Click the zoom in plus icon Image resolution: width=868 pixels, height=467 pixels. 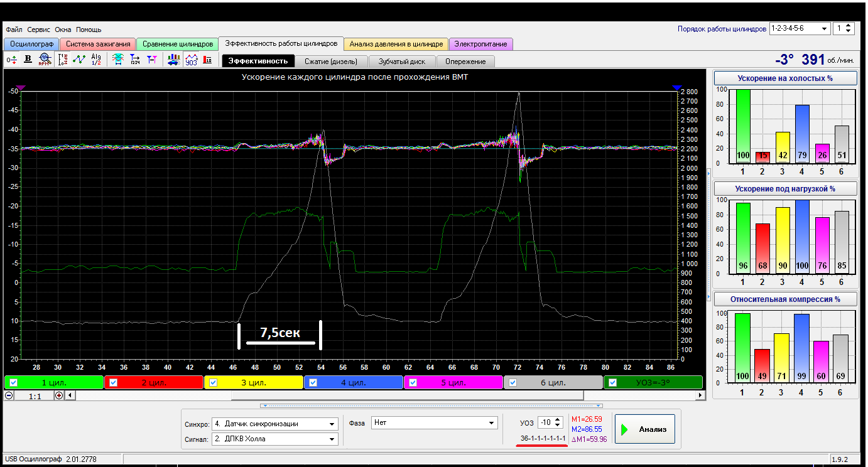pyautogui.click(x=59, y=395)
